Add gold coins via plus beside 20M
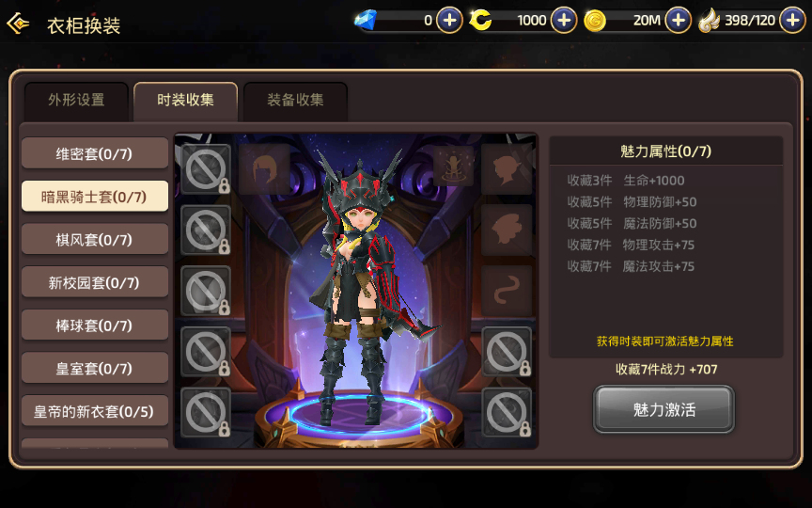This screenshot has height=508, width=812. click(678, 20)
